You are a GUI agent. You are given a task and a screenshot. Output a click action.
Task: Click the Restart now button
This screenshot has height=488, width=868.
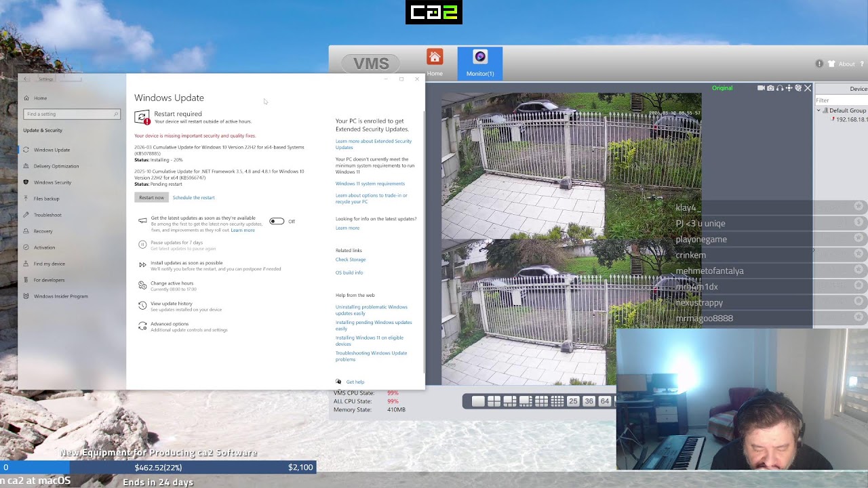[151, 197]
